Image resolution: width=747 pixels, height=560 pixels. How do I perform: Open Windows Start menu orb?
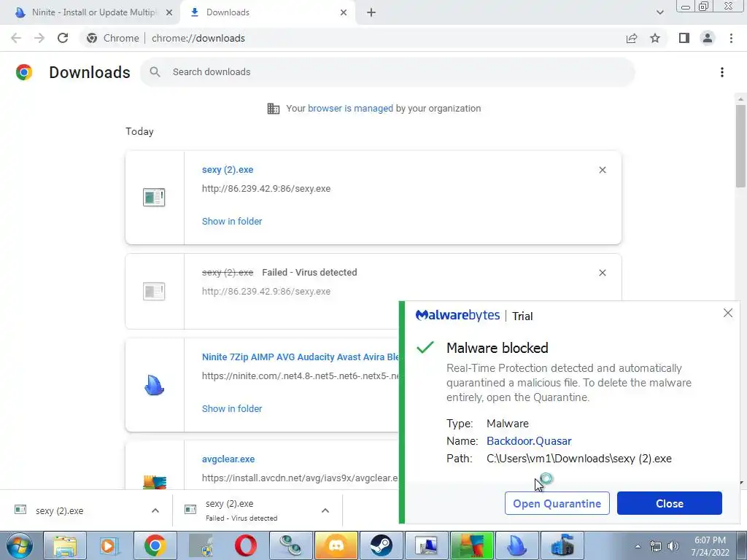point(20,545)
